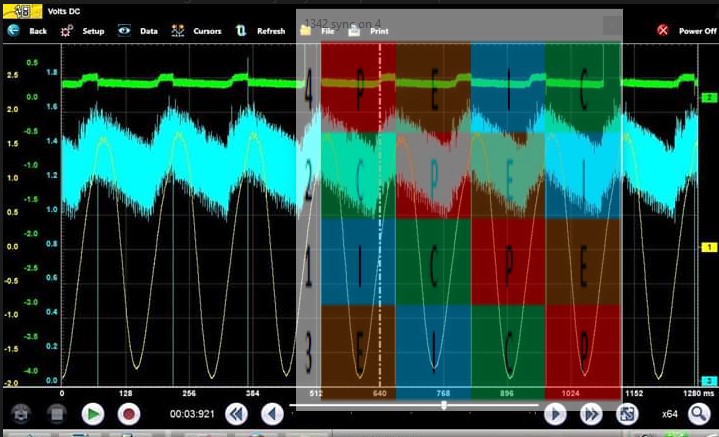Click the Refresh icon
The width and height of the screenshot is (719, 437).
(x=241, y=31)
